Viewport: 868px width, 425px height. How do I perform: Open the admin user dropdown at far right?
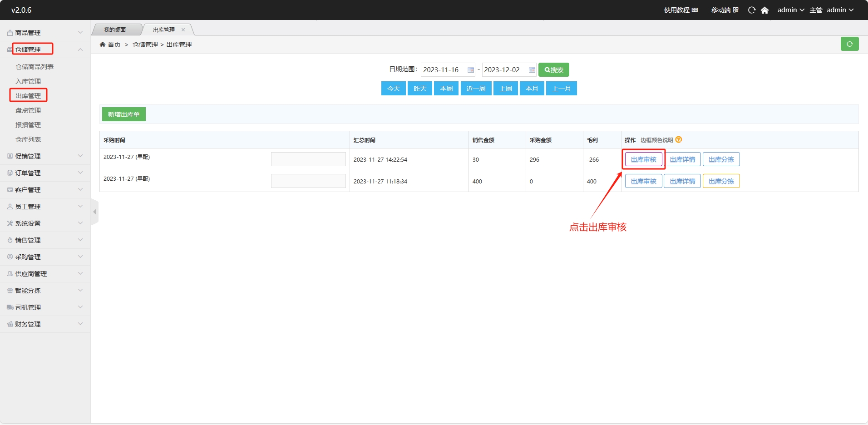(840, 10)
